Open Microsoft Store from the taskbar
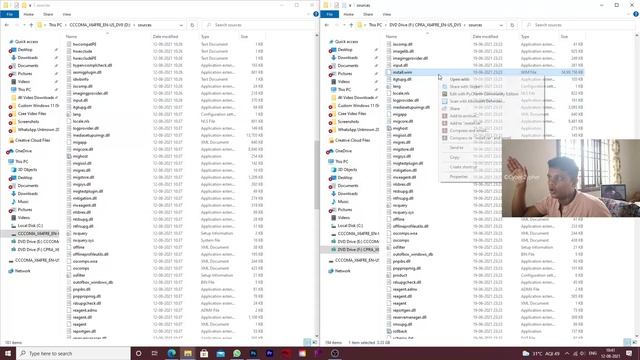Image resolution: width=640 pixels, height=360 pixels. point(204,353)
